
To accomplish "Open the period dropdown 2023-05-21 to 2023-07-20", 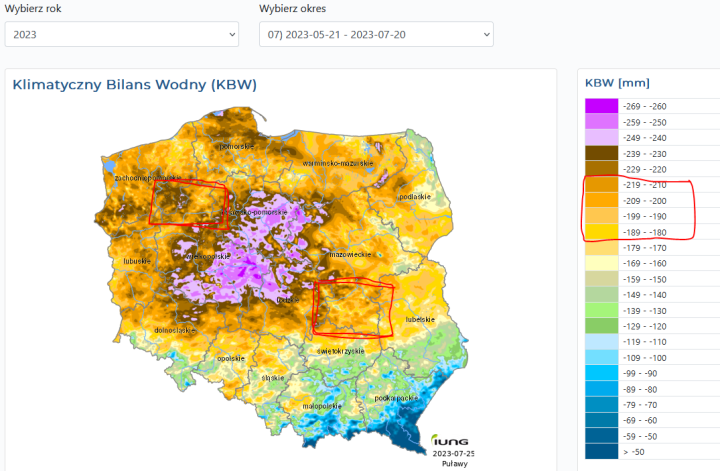I will pyautogui.click(x=375, y=35).
